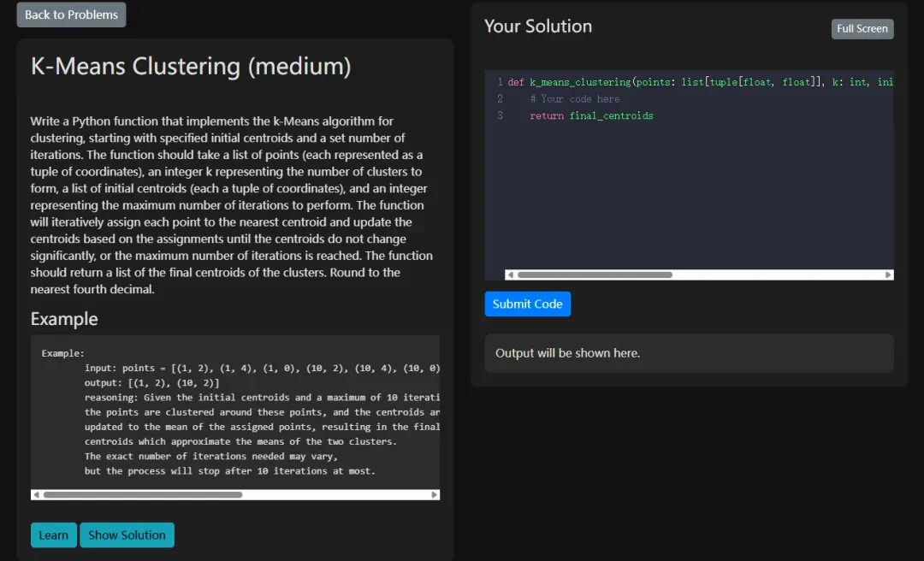Click the example block's left scroll arrow
Viewport: 924px width, 561px height.
coord(36,495)
